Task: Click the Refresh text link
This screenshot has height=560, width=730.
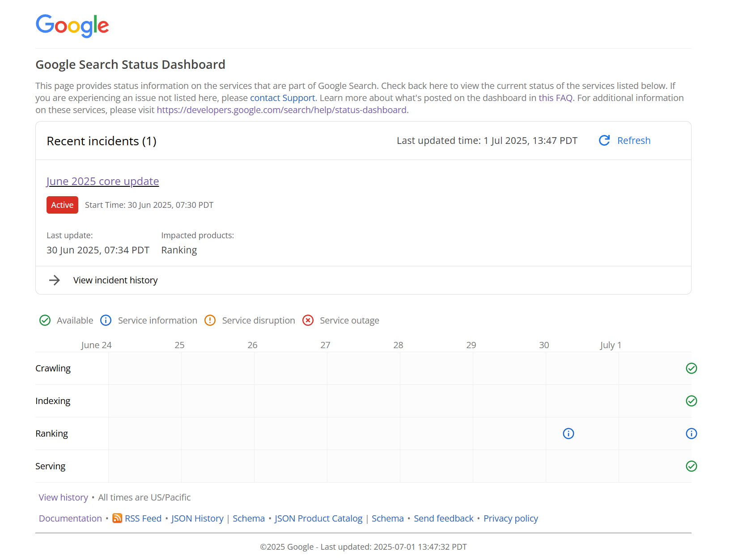Action: click(x=634, y=140)
